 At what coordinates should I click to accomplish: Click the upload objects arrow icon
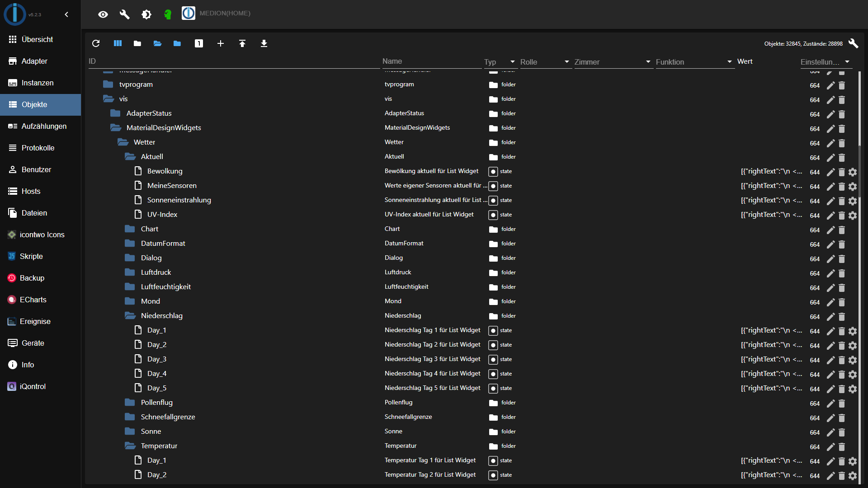[x=242, y=43]
